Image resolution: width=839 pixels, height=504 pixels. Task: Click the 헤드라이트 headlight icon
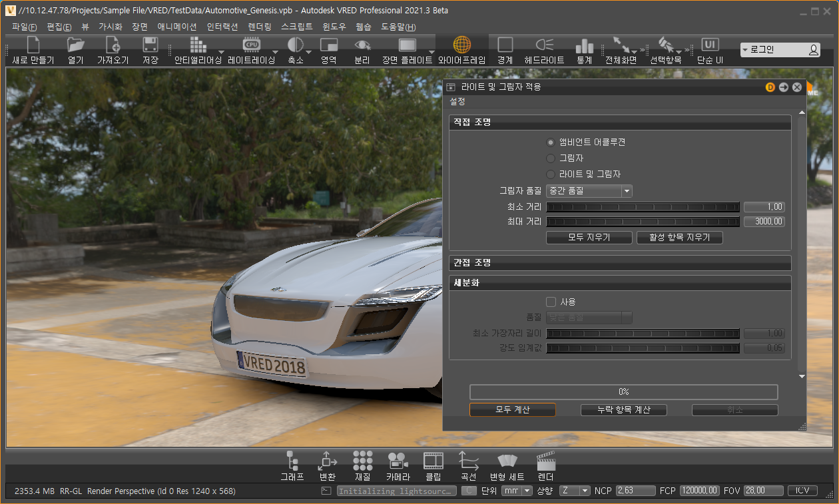pyautogui.click(x=544, y=50)
